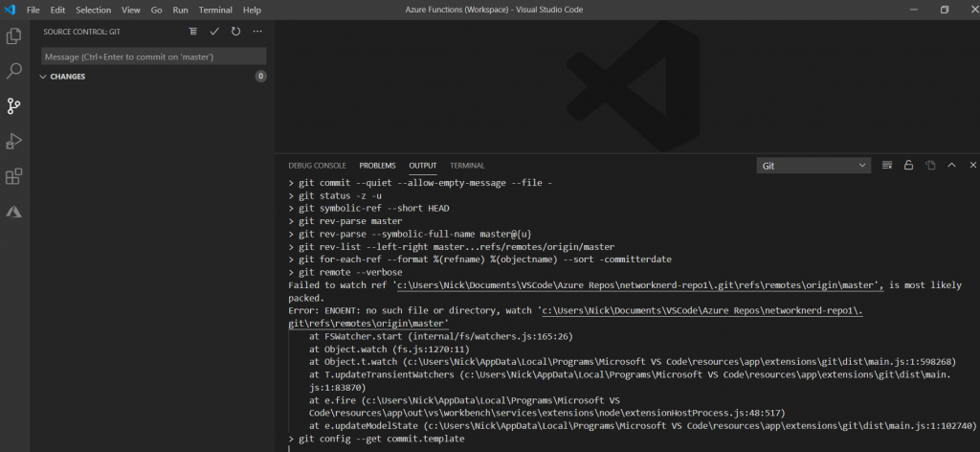Image resolution: width=980 pixels, height=452 pixels.
Task: Click the 'at Object.watch (fs.js:1270:11)' line
Action: (x=389, y=349)
